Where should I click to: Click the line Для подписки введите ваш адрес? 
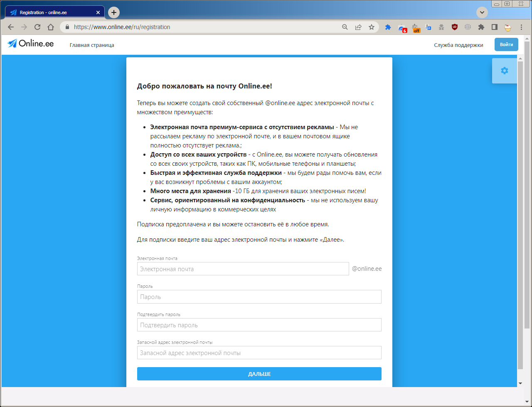pos(241,240)
